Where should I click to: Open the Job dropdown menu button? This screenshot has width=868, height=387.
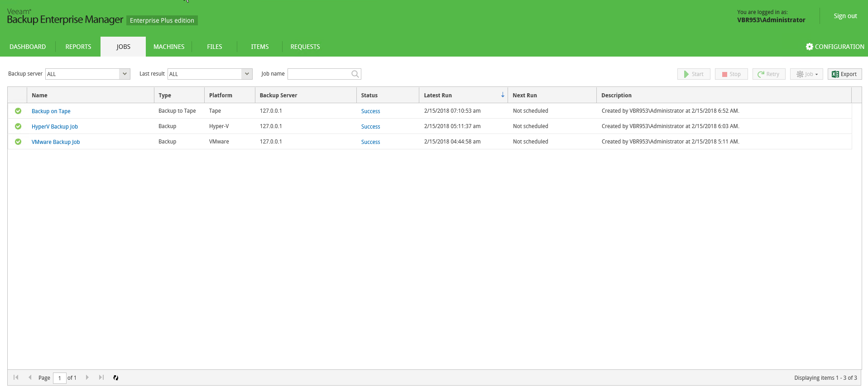pos(806,74)
